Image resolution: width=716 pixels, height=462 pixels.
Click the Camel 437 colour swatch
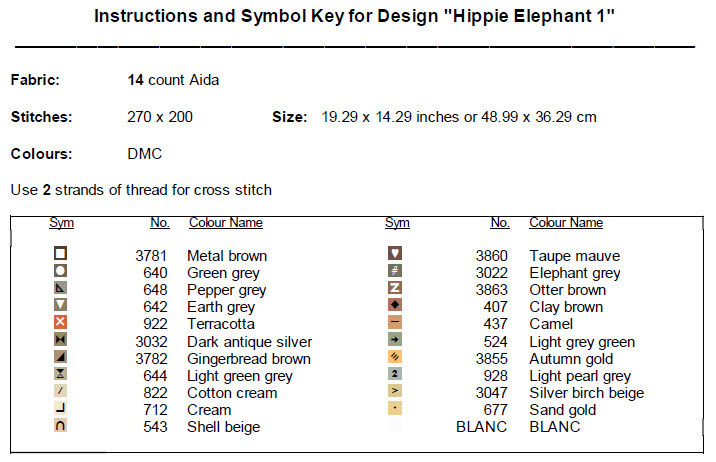(395, 323)
